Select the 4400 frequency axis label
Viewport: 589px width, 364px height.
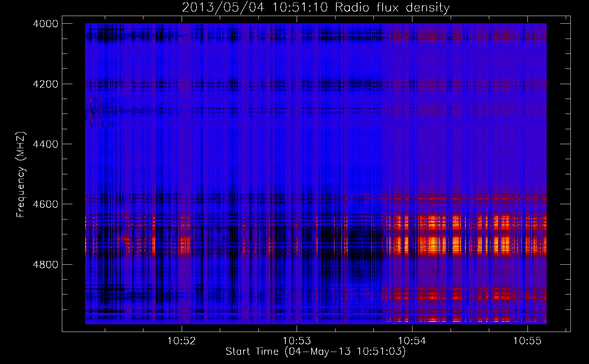[46, 144]
